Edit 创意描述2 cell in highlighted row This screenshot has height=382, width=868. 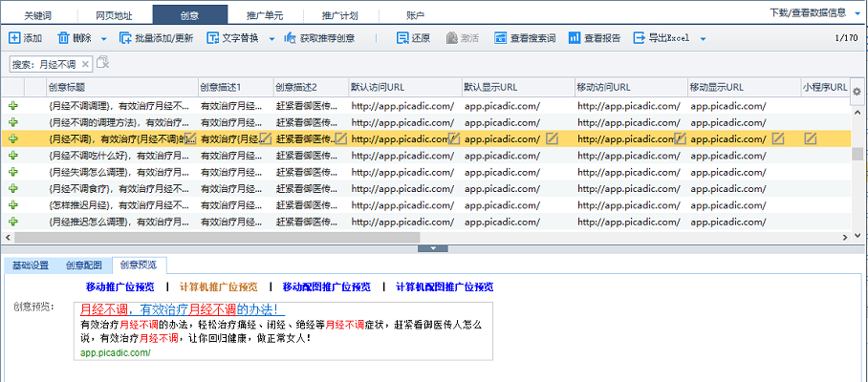pyautogui.click(x=341, y=138)
